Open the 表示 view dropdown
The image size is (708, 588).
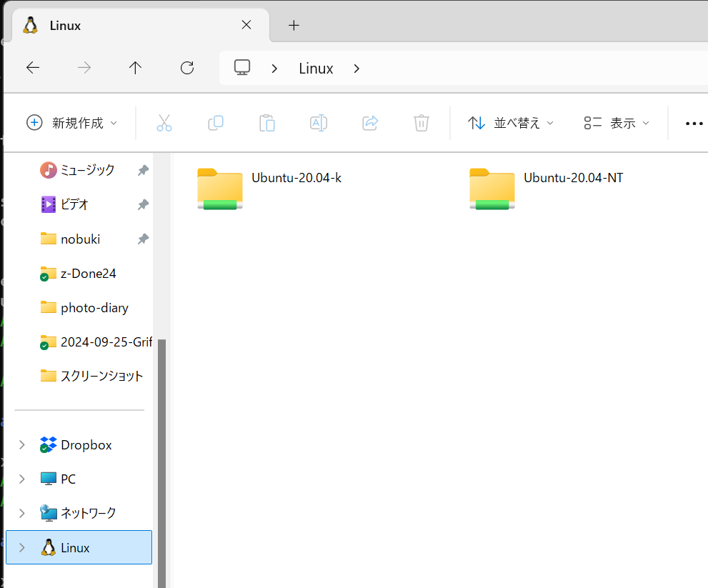pos(617,123)
